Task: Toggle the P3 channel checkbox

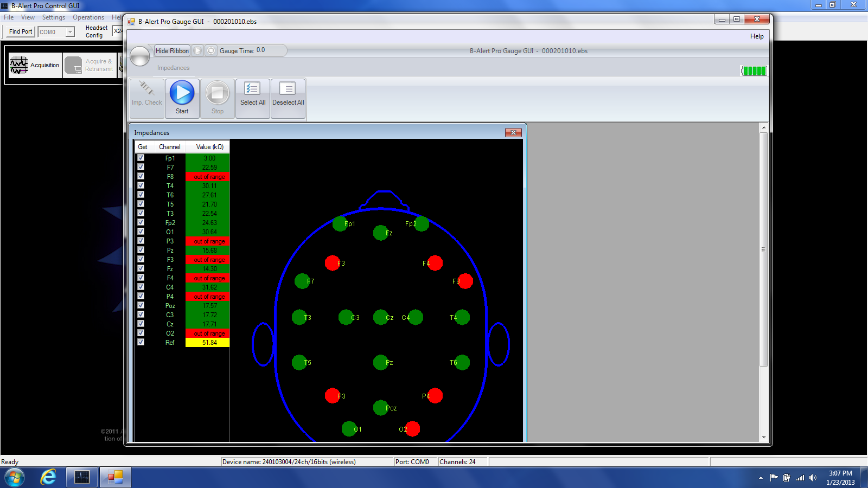Action: [141, 241]
